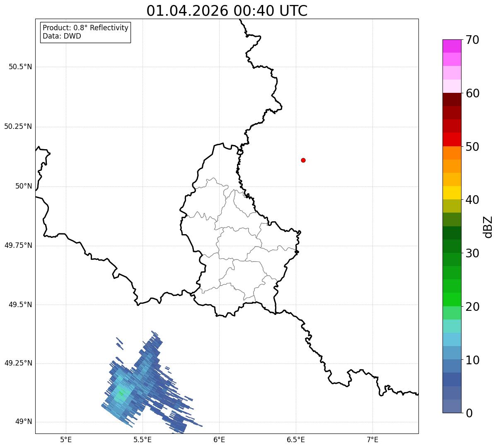Click the dBZ colorbar axis label
This screenshot has width=498, height=448.
[488, 226]
